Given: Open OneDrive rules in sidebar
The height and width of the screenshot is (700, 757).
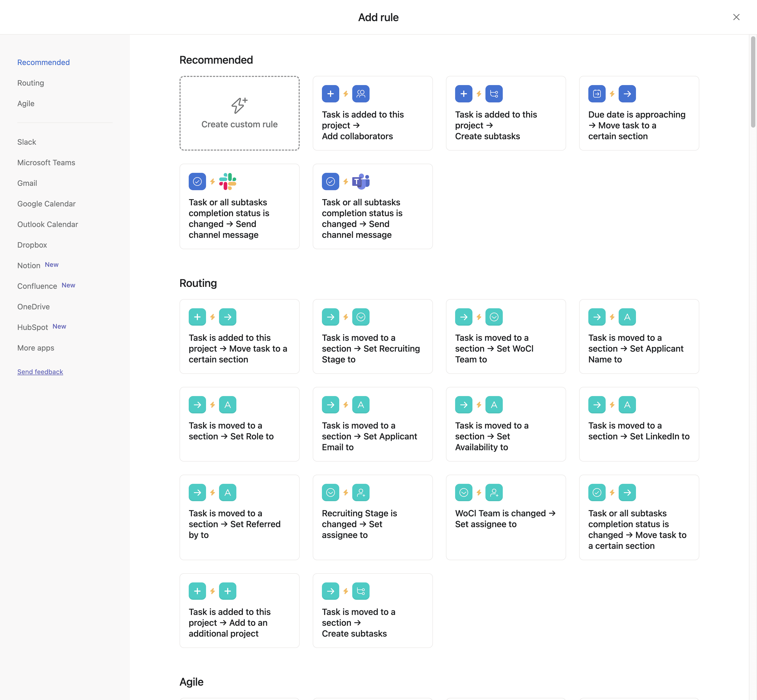Looking at the screenshot, I should click(x=33, y=307).
